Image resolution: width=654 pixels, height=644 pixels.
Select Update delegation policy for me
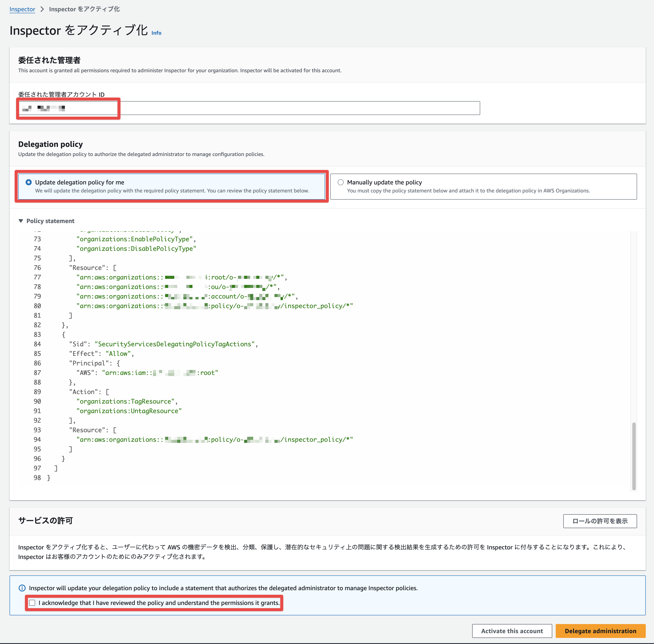29,182
